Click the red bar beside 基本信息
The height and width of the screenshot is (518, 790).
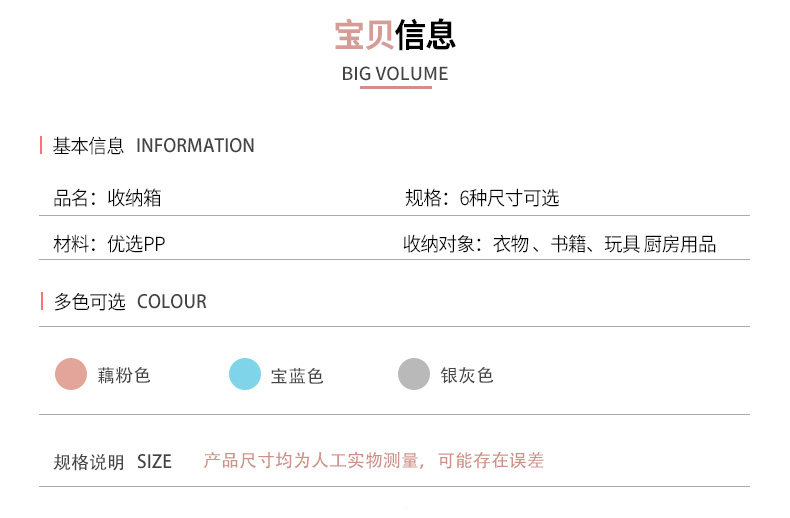tap(41, 146)
